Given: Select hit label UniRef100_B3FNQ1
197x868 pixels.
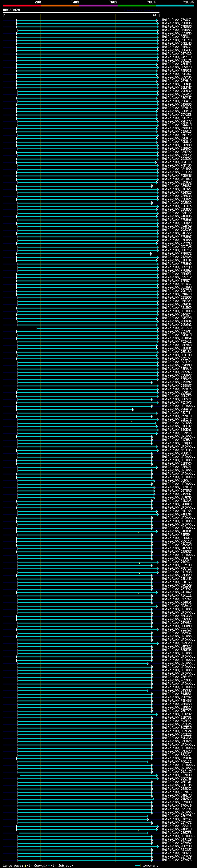Looking at the screenshot, I should (176, 84).
